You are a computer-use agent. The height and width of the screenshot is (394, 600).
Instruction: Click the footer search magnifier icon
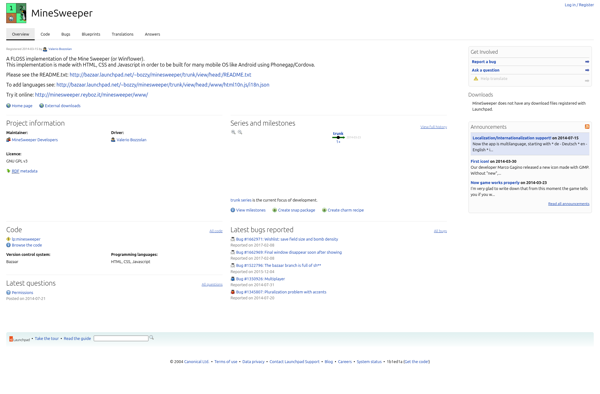pyautogui.click(x=152, y=338)
